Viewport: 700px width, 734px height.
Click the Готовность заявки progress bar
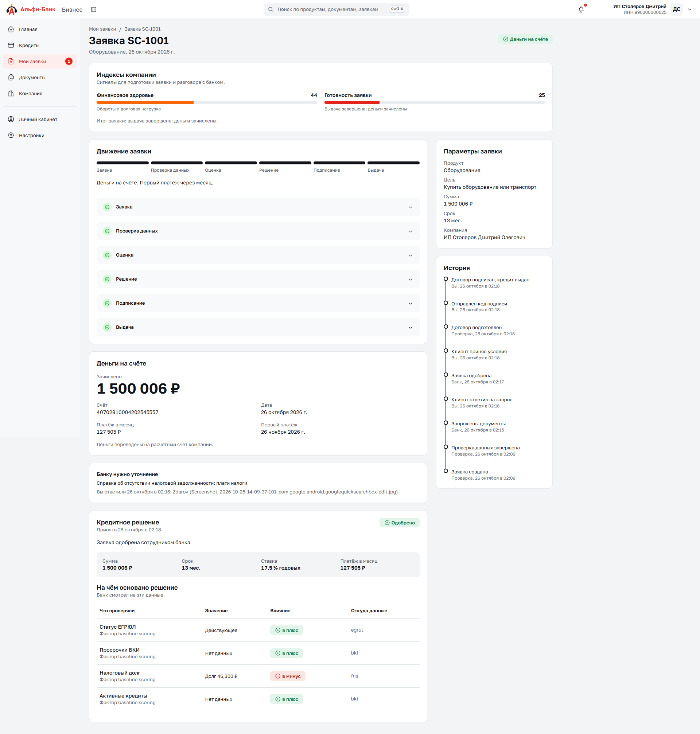(434, 102)
